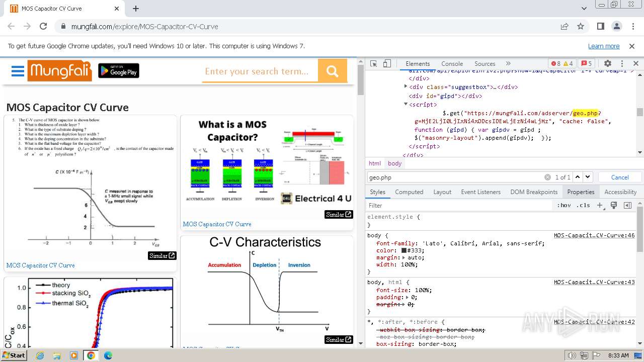
Task: Open the Styles pane tab
Action: [377, 192]
